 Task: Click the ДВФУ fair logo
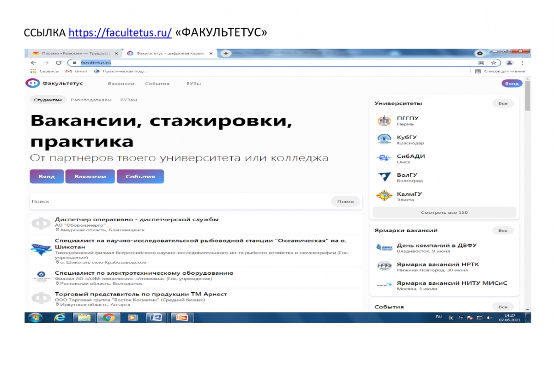pos(384,247)
